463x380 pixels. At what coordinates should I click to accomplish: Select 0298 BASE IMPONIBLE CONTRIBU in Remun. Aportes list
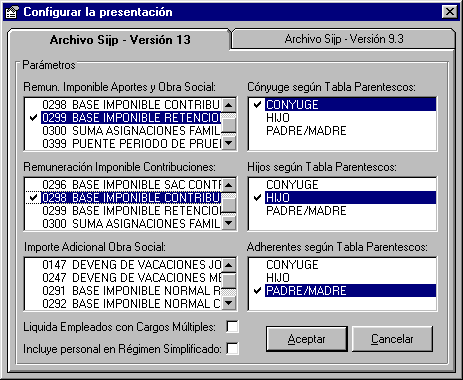pyautogui.click(x=123, y=105)
